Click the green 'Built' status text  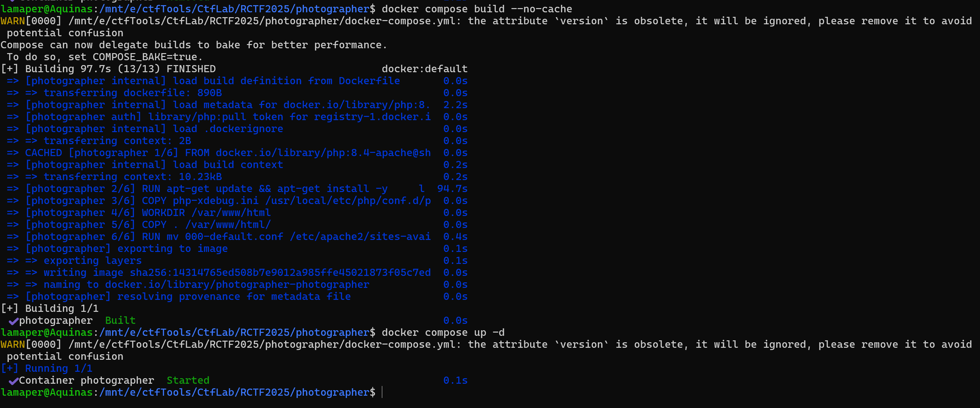click(120, 321)
